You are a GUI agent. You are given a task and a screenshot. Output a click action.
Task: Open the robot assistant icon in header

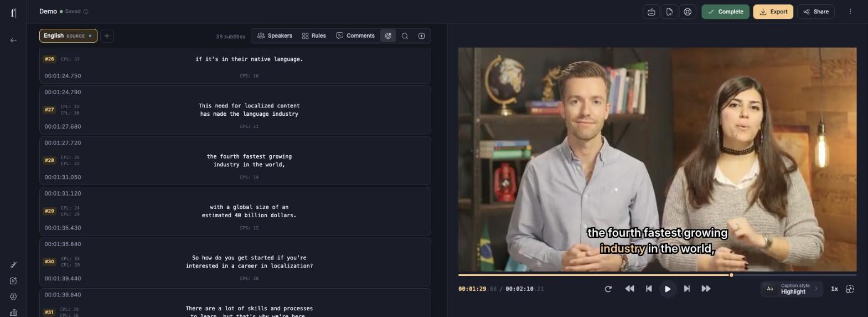point(652,12)
